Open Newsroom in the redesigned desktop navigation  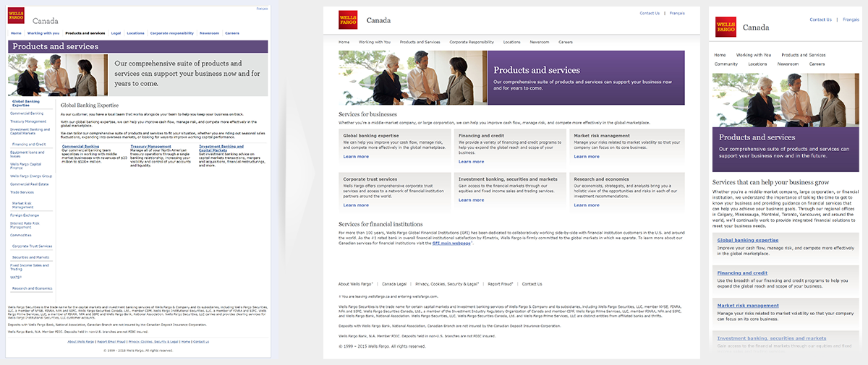540,42
